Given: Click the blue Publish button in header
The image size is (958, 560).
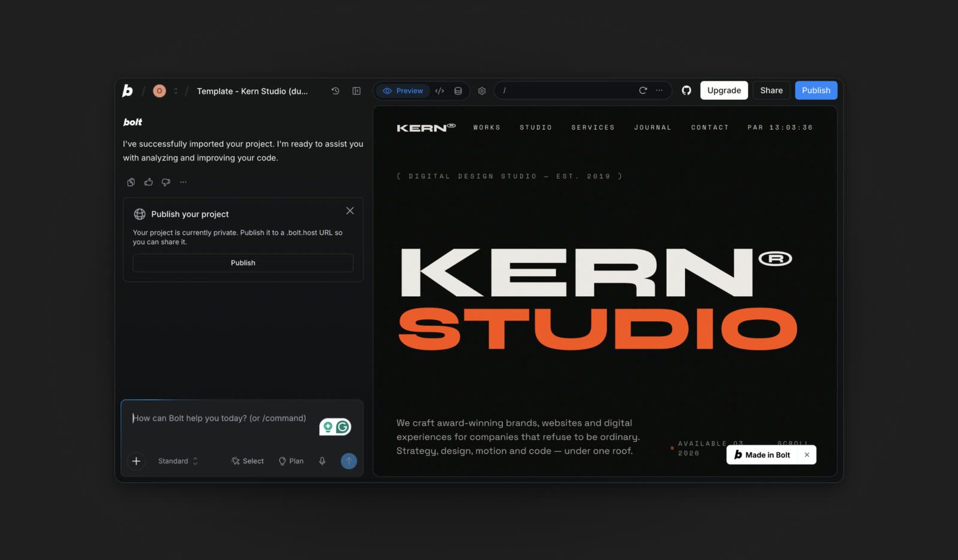Looking at the screenshot, I should [x=816, y=90].
